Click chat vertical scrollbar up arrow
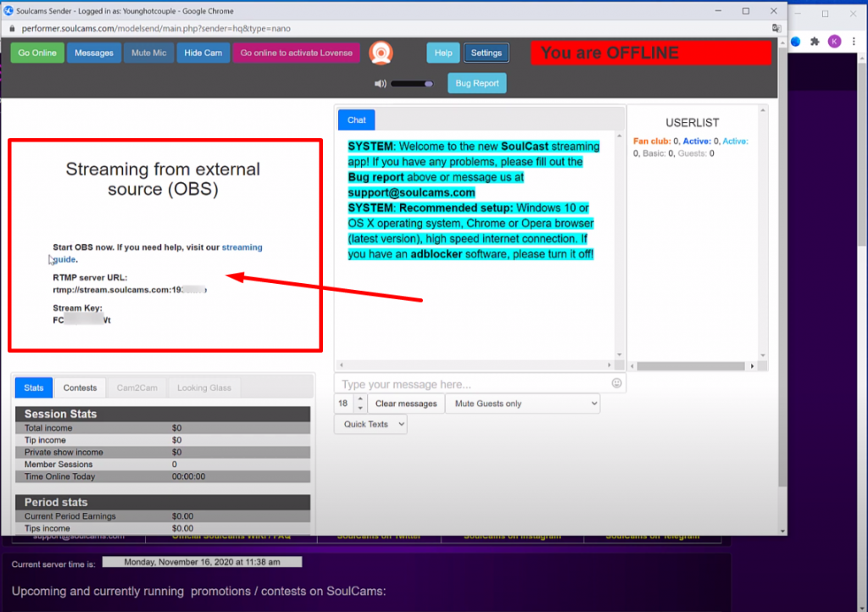This screenshot has width=868, height=612. (620, 136)
